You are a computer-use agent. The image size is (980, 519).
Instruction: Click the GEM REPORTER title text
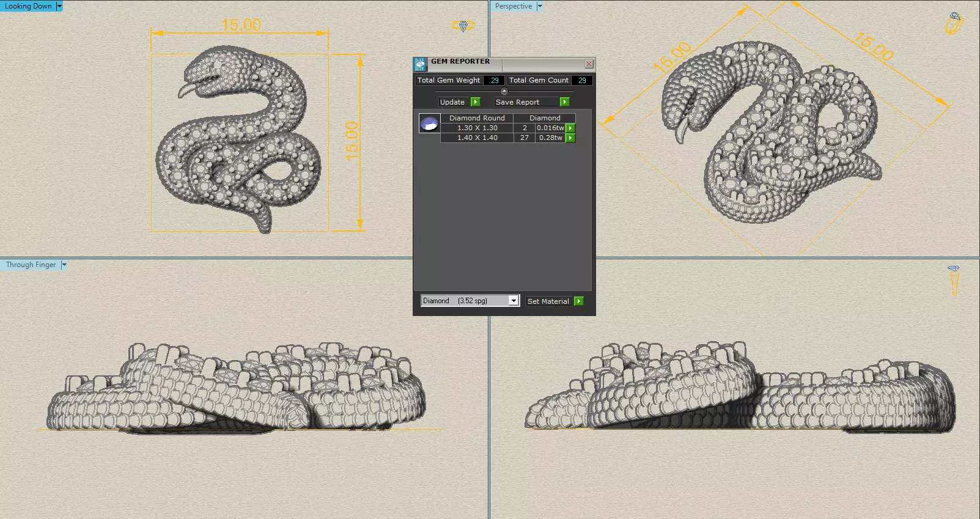460,61
